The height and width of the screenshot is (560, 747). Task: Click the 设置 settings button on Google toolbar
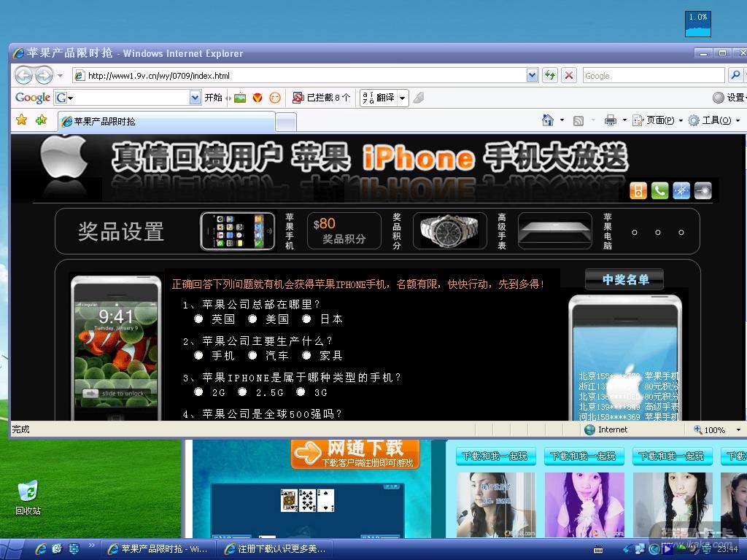[729, 98]
